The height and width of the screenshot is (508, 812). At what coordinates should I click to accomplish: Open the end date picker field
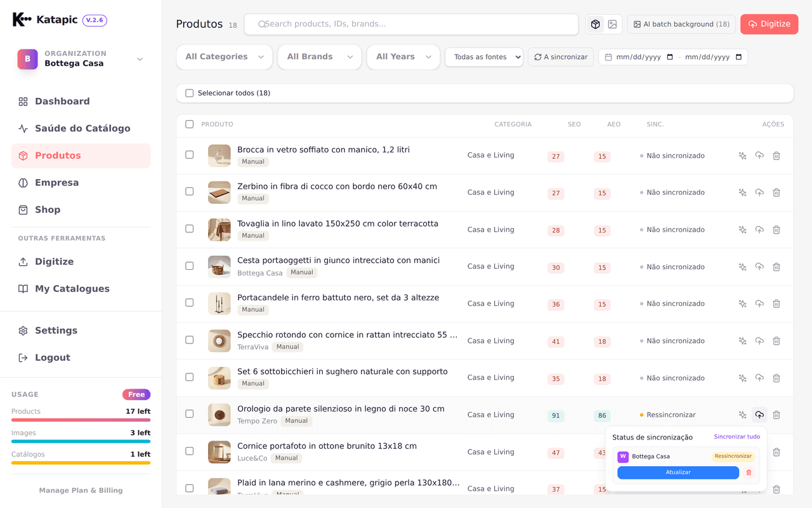pos(713,57)
